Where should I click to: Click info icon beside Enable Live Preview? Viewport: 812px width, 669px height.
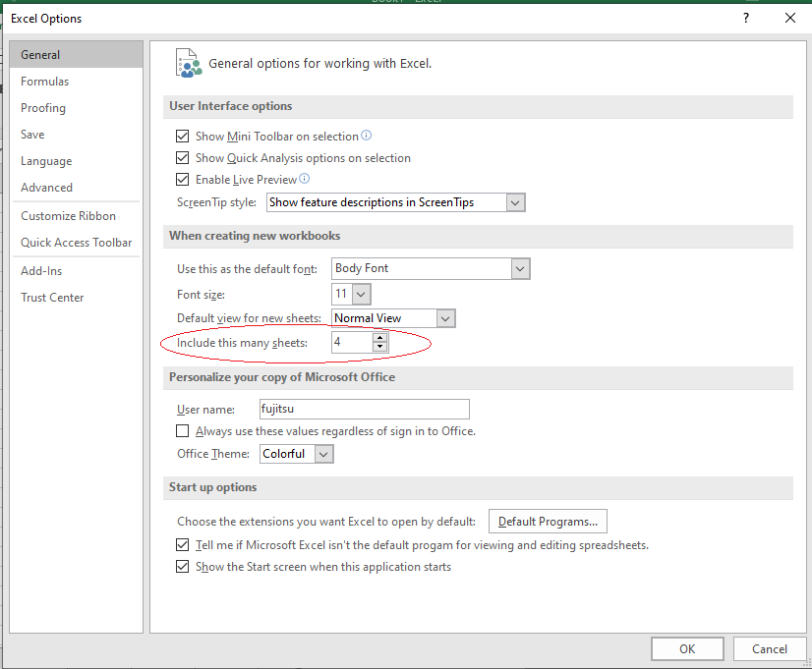click(x=305, y=179)
